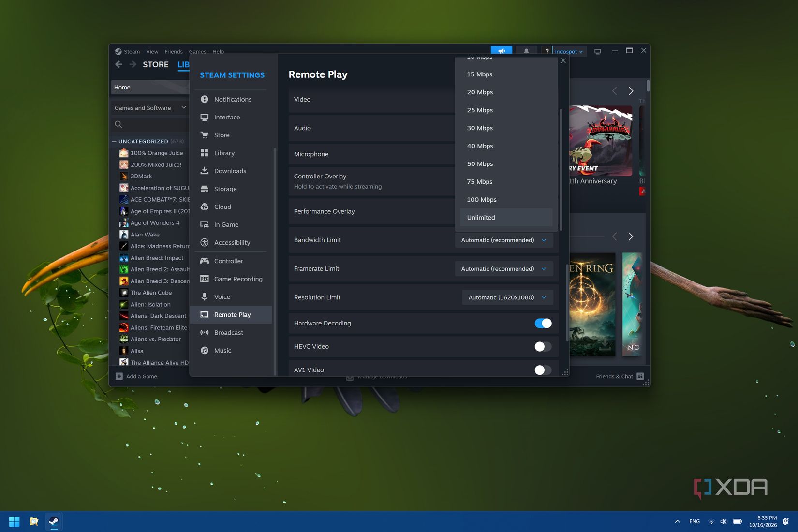This screenshot has width=798, height=532.
Task: Click the Library grid icon
Action: 205,153
